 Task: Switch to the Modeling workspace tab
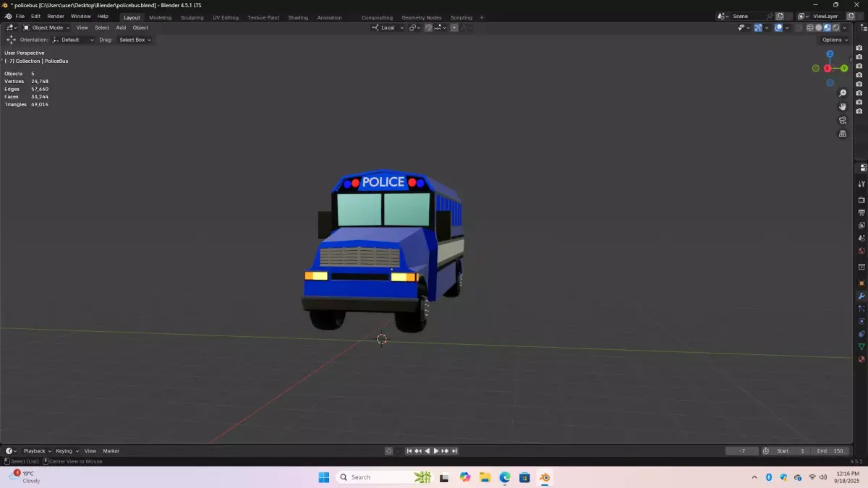[161, 17]
